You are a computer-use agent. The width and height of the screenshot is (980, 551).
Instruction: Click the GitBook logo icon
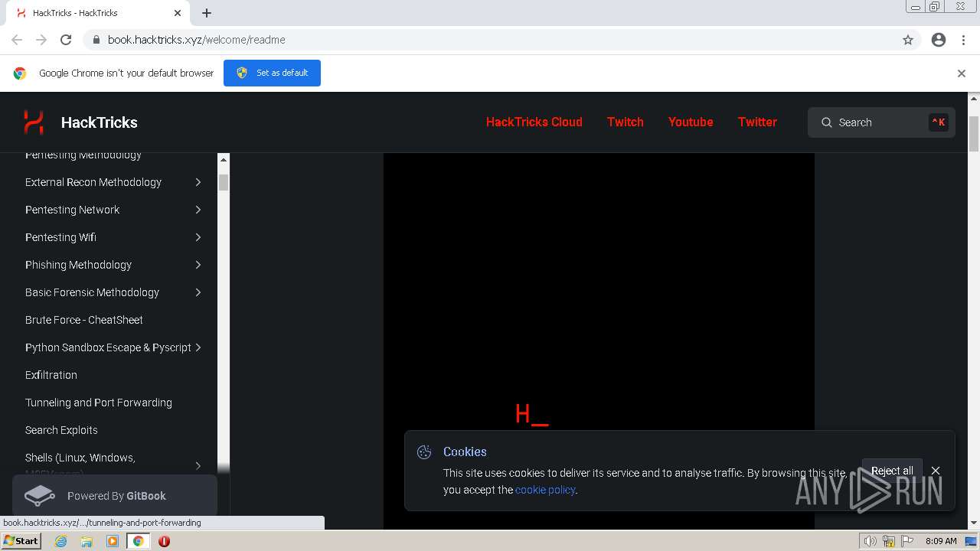pyautogui.click(x=40, y=496)
